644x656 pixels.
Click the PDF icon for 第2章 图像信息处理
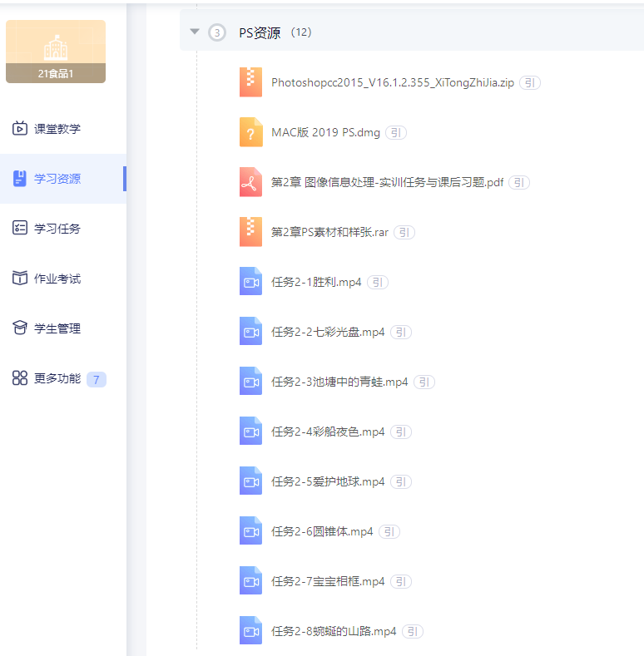tap(250, 182)
